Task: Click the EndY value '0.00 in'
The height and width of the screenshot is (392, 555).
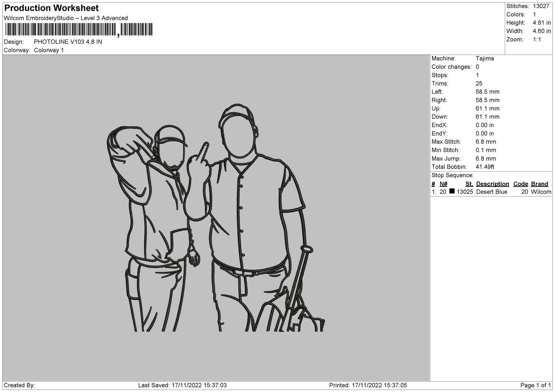Action: [x=485, y=134]
